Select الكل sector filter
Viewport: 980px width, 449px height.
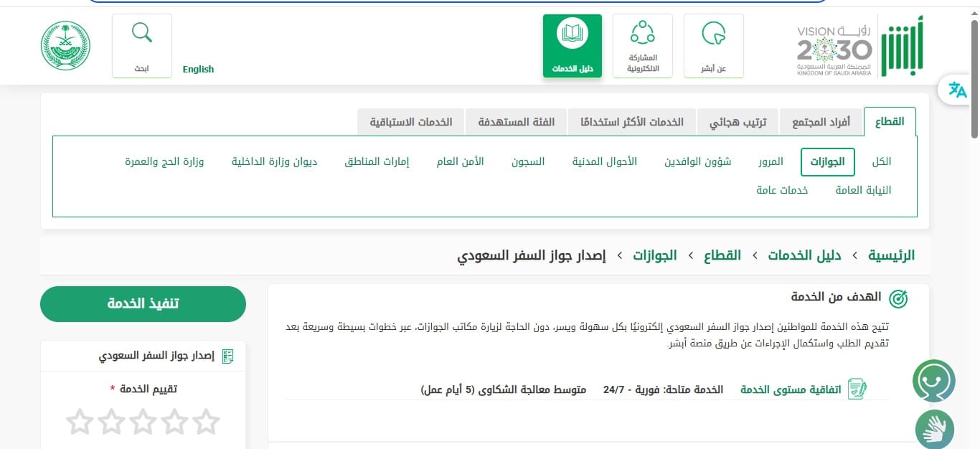882,162
